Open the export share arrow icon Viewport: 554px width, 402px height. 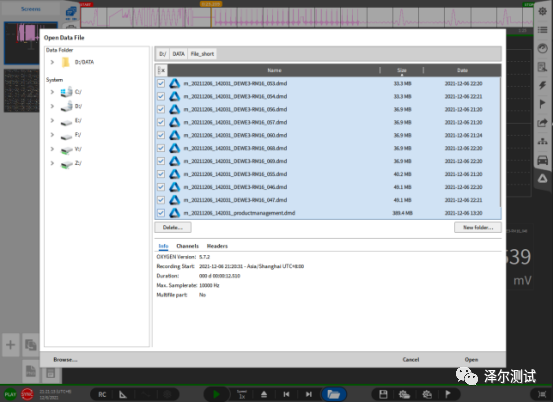coord(542,123)
